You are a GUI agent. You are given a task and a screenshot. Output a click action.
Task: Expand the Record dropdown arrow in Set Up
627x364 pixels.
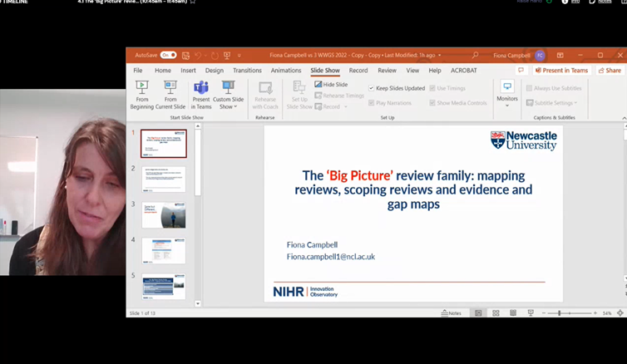pos(346,106)
